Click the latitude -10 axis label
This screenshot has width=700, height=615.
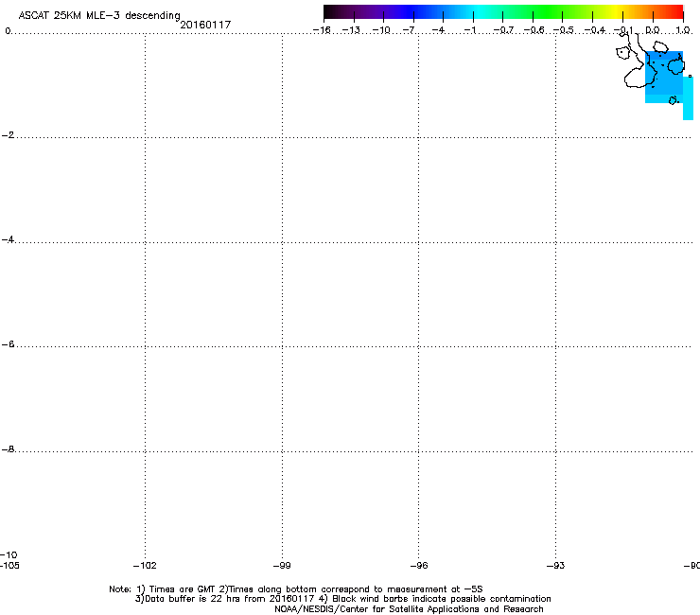[x=9, y=555]
